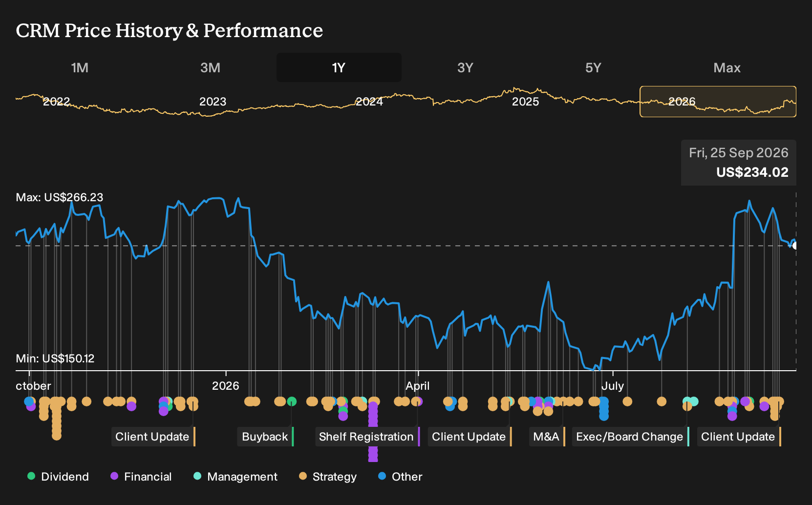Click the highlighted 2026 range selector box
The image size is (812, 505).
tap(718, 102)
